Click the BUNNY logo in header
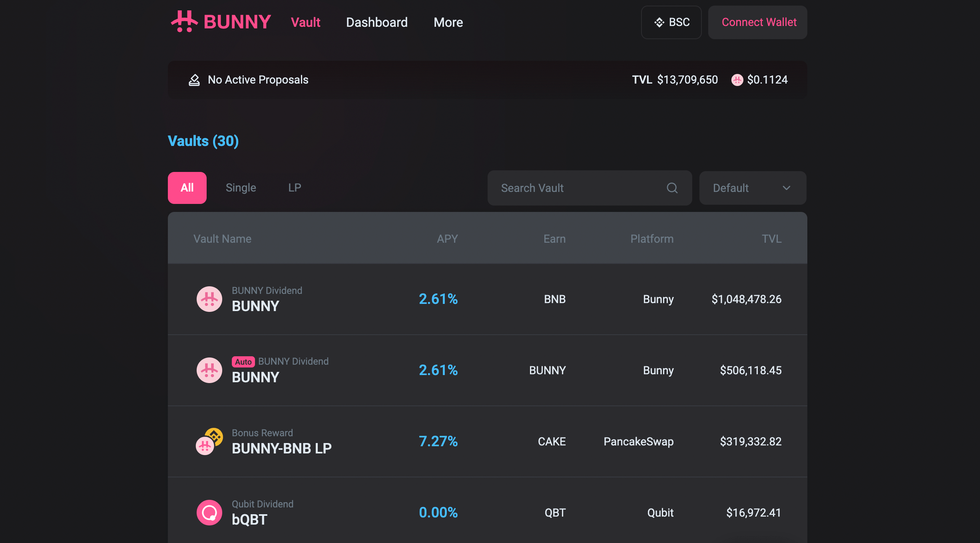The width and height of the screenshot is (980, 543). (x=221, y=22)
